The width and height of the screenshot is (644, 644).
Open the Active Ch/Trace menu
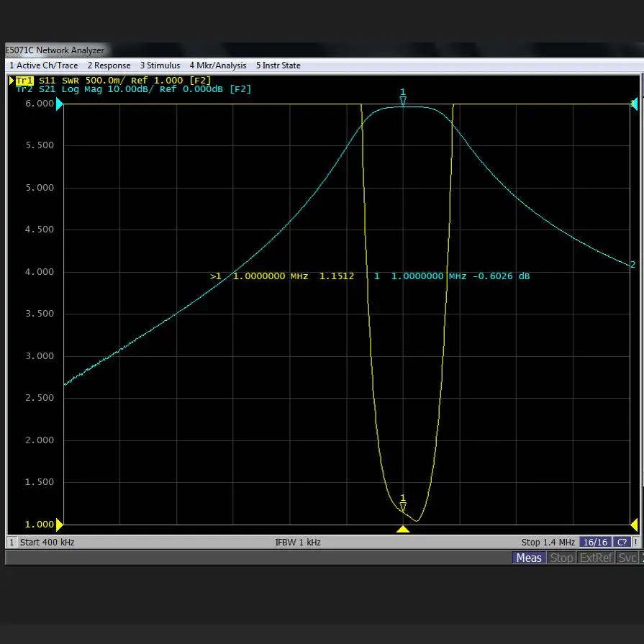click(44, 65)
